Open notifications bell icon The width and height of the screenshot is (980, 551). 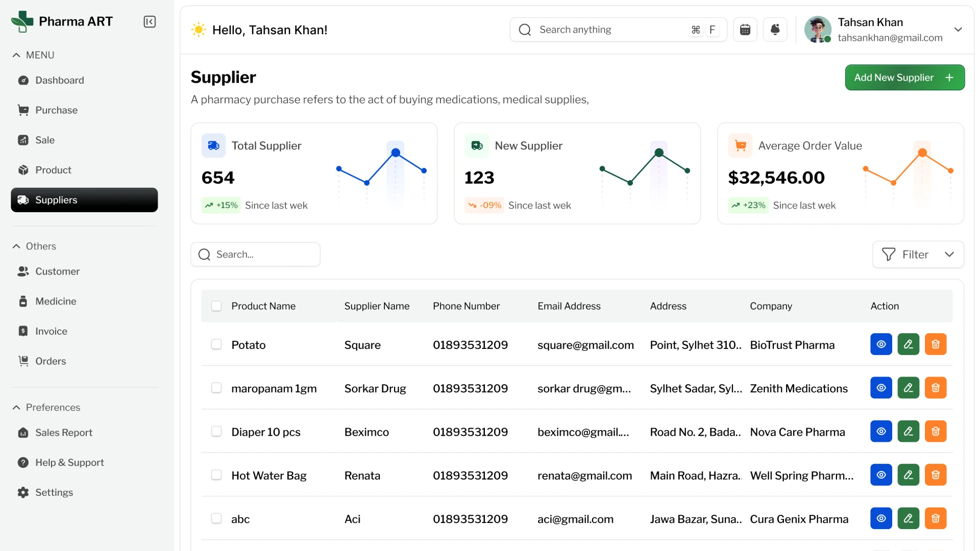[x=775, y=30]
